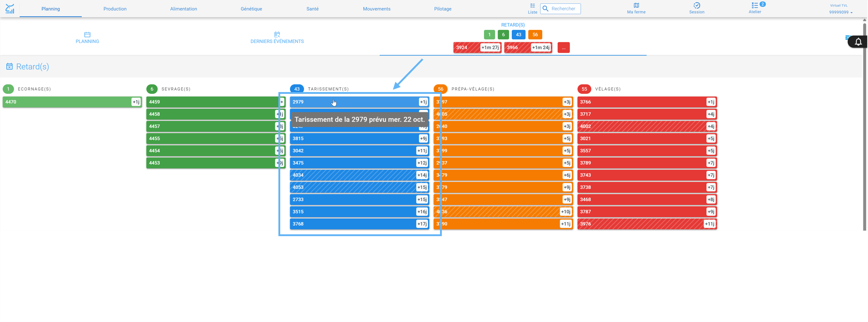Screen dimensions: 868x322
Task: Select écornage row 4470
Action: 72,102
